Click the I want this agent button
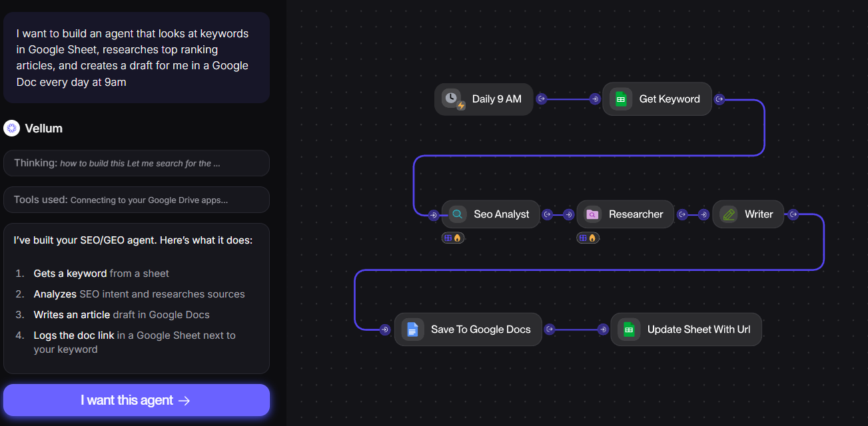 pyautogui.click(x=136, y=400)
